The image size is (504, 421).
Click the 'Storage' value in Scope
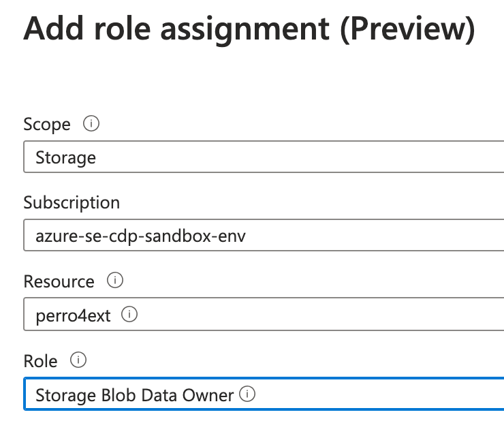pos(65,157)
